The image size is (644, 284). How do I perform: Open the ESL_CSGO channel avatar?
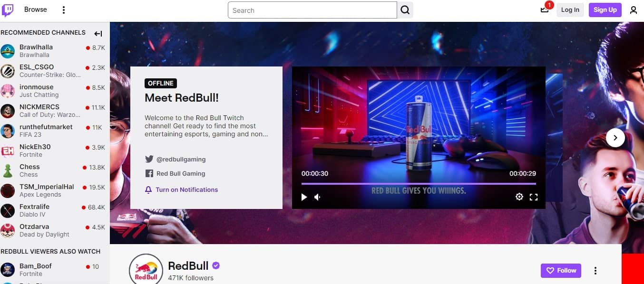pyautogui.click(x=8, y=71)
